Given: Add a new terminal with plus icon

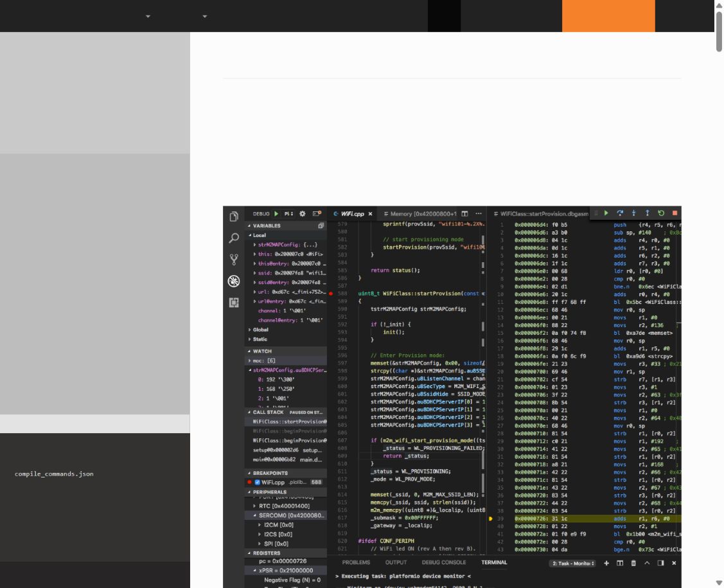Looking at the screenshot, I should (x=606, y=563).
